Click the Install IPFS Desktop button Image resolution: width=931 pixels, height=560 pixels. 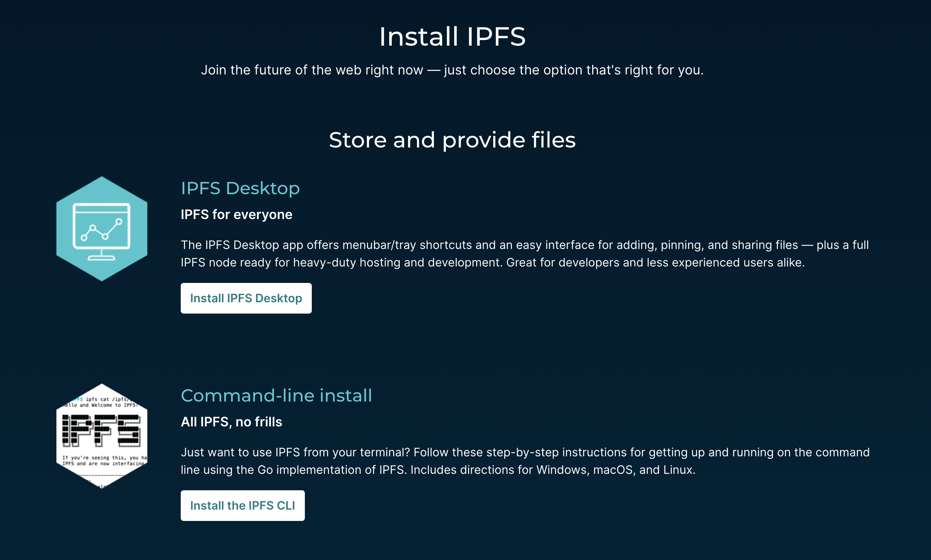(x=246, y=298)
